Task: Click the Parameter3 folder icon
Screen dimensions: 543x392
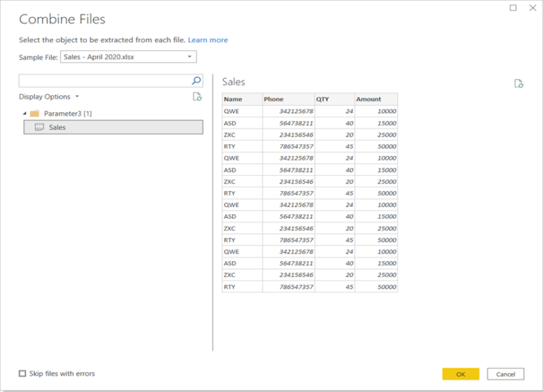Action: pyautogui.click(x=35, y=113)
